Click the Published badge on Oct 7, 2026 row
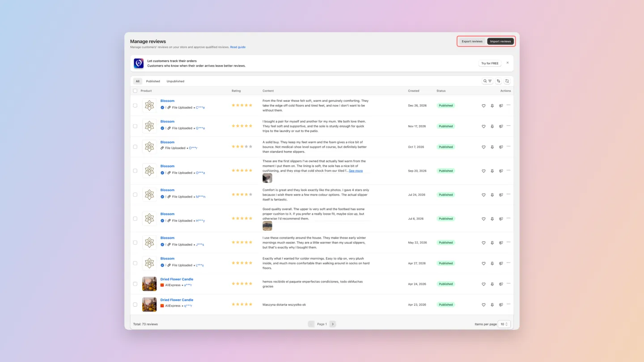Image resolution: width=644 pixels, height=362 pixels. 446,147
